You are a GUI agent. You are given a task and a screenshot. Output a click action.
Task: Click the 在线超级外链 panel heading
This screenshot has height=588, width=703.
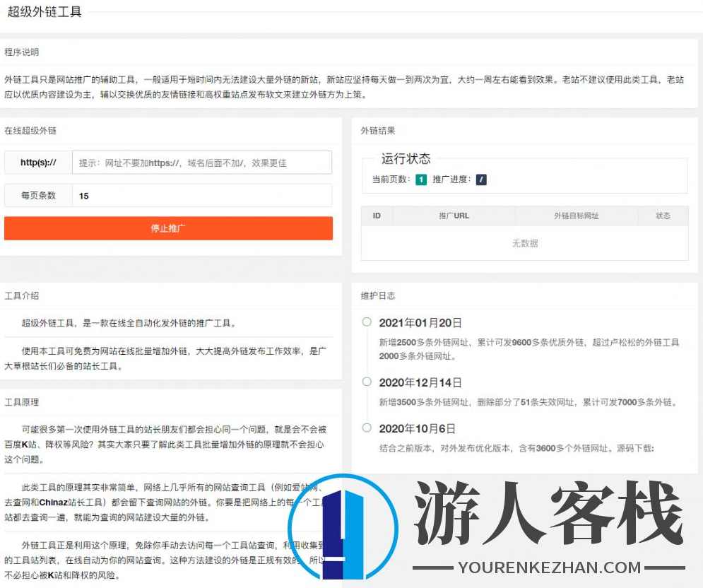pos(33,129)
